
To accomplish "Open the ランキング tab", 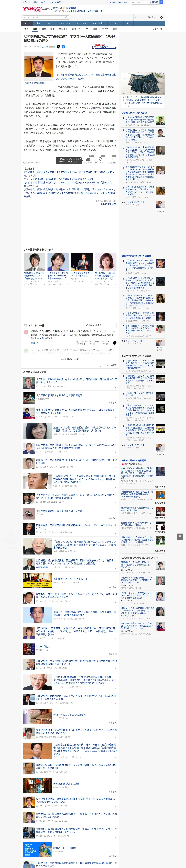I will pyautogui.click(x=115, y=24).
